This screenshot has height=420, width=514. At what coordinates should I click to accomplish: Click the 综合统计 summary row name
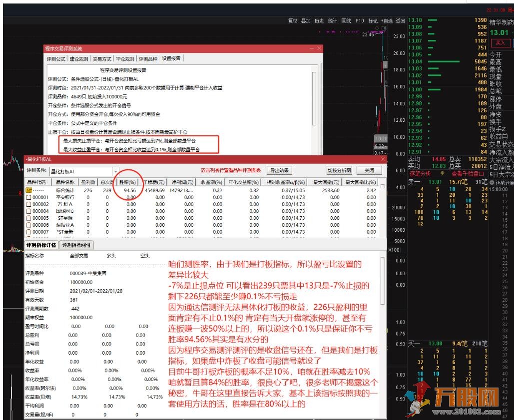65,190
